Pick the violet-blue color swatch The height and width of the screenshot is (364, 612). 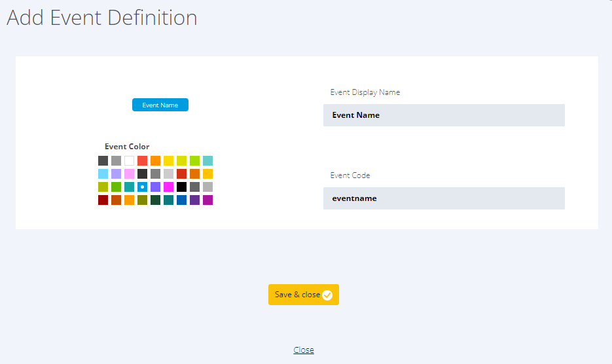tap(155, 187)
